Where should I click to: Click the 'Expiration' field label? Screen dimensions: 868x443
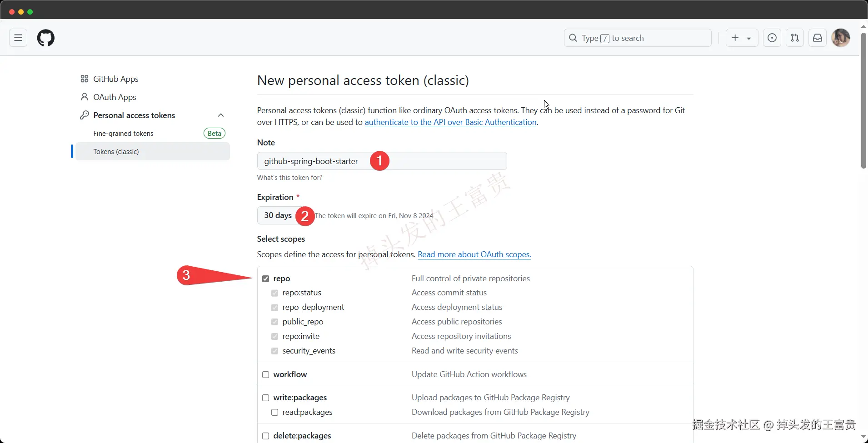click(x=275, y=197)
